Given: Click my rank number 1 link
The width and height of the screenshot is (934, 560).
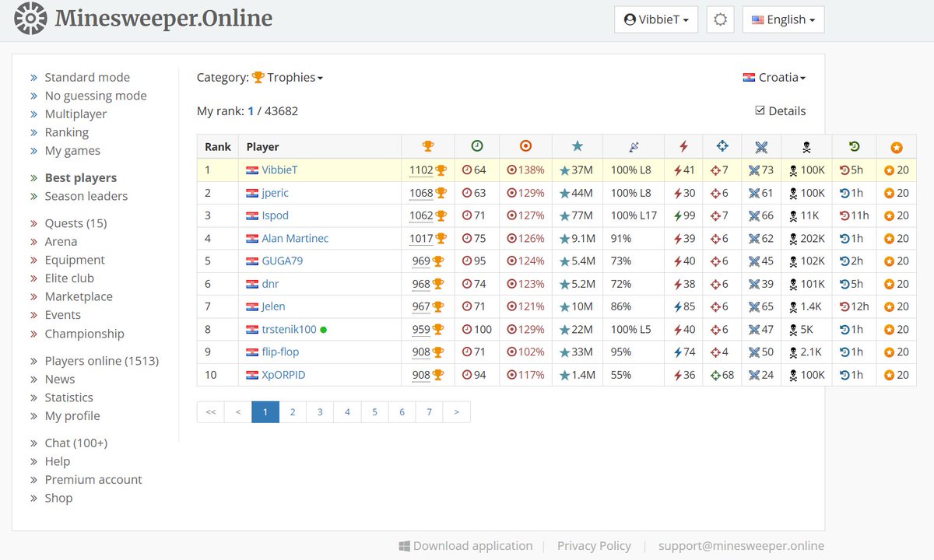Looking at the screenshot, I should point(251,111).
